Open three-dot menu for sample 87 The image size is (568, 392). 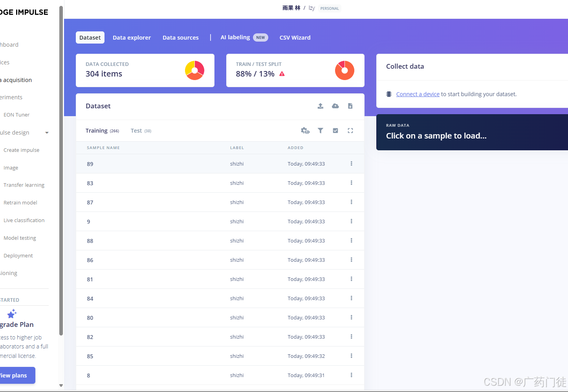click(x=352, y=202)
